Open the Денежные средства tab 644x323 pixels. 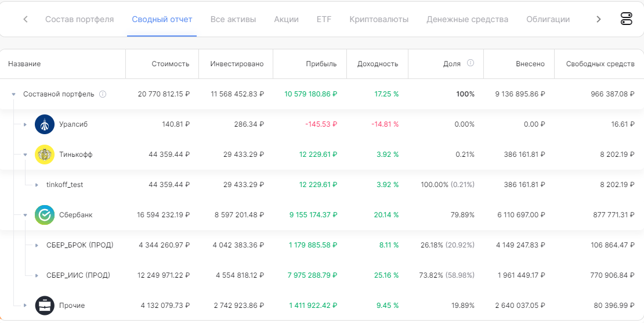pos(467,19)
